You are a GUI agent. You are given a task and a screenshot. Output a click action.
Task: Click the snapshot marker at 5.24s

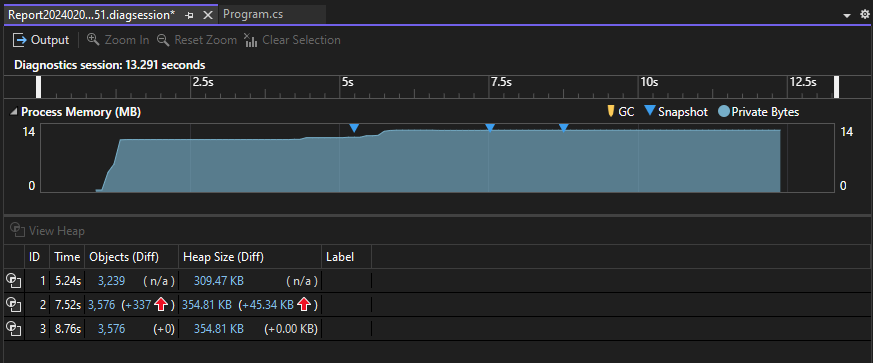(x=354, y=129)
